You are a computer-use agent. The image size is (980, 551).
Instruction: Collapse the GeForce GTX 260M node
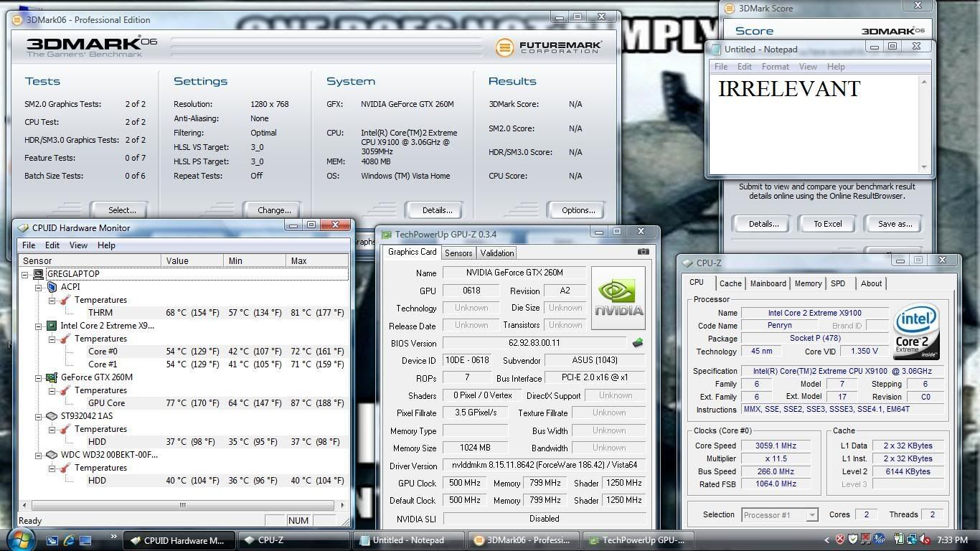39,377
